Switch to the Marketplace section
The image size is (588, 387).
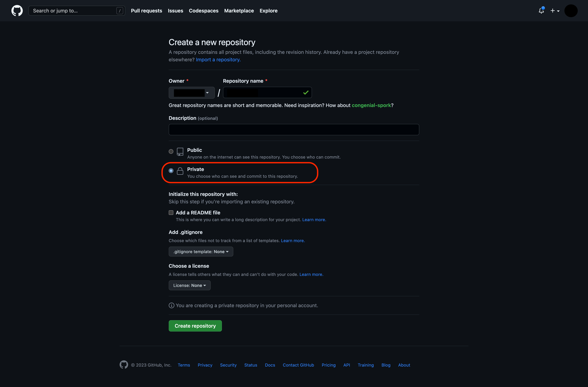[x=239, y=11]
